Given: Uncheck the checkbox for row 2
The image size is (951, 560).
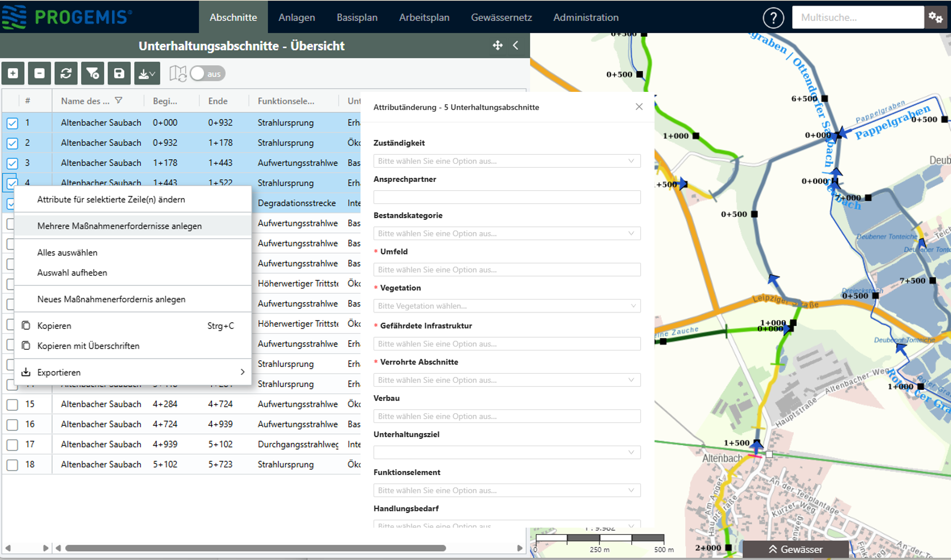Looking at the screenshot, I should [12, 143].
